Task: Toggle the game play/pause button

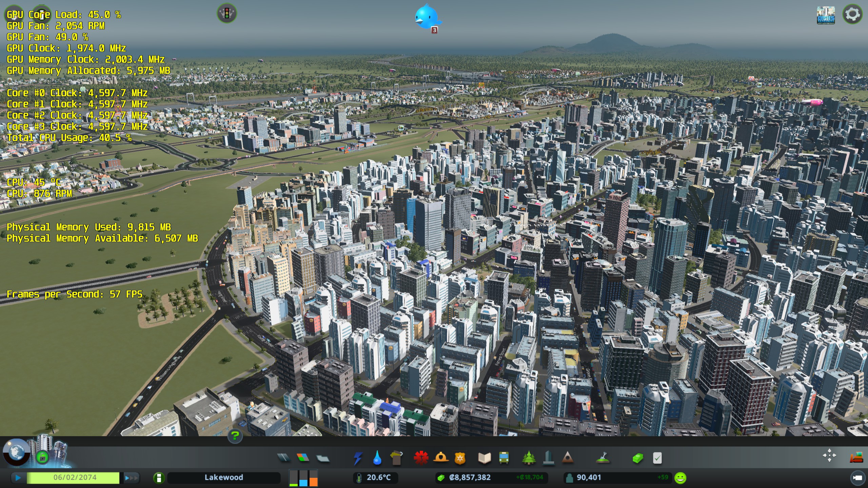Action: (18, 478)
